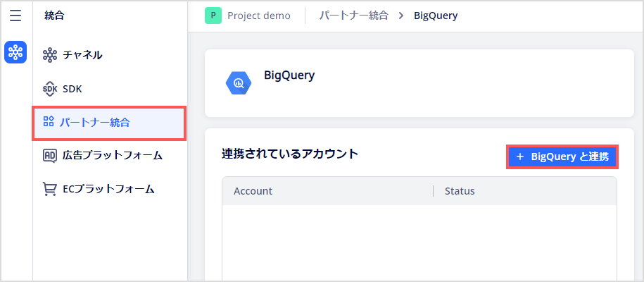Click the blue integration hub icon
The image size is (644, 282).
coord(15,52)
